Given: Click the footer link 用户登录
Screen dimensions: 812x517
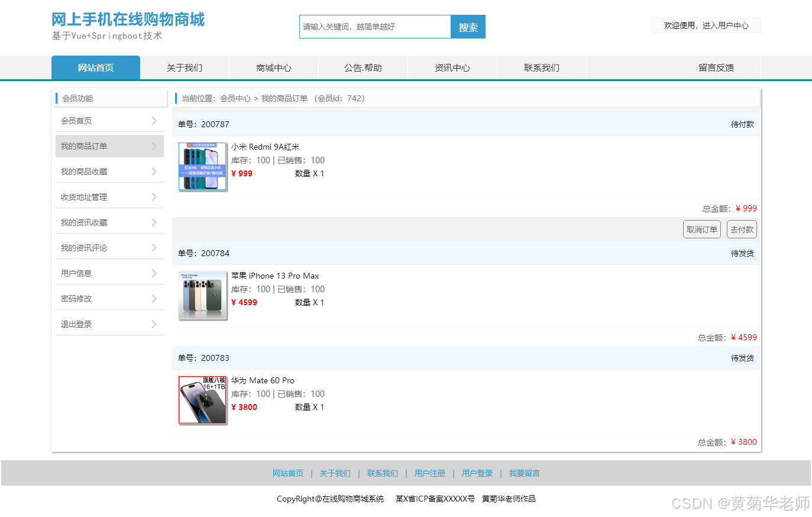Looking at the screenshot, I should 477,473.
